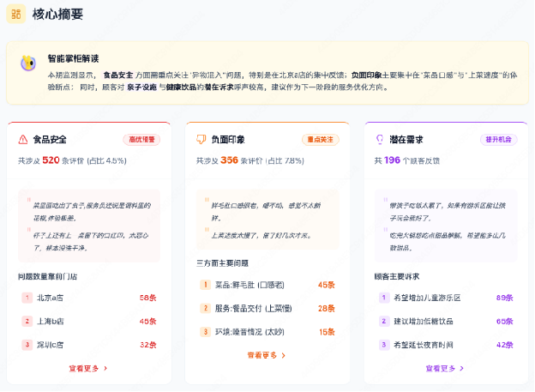Select the 重点关注 tag

coord(320,139)
